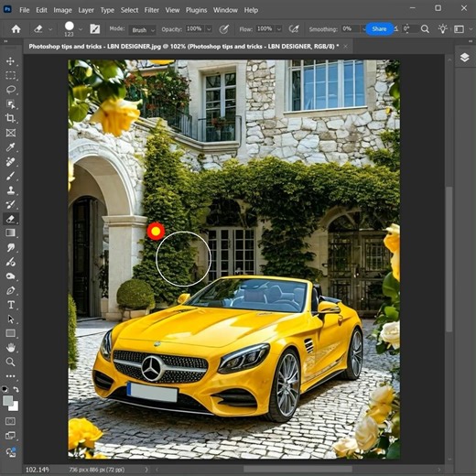The image size is (476, 476).
Task: Select the Frame tool
Action: tap(11, 133)
